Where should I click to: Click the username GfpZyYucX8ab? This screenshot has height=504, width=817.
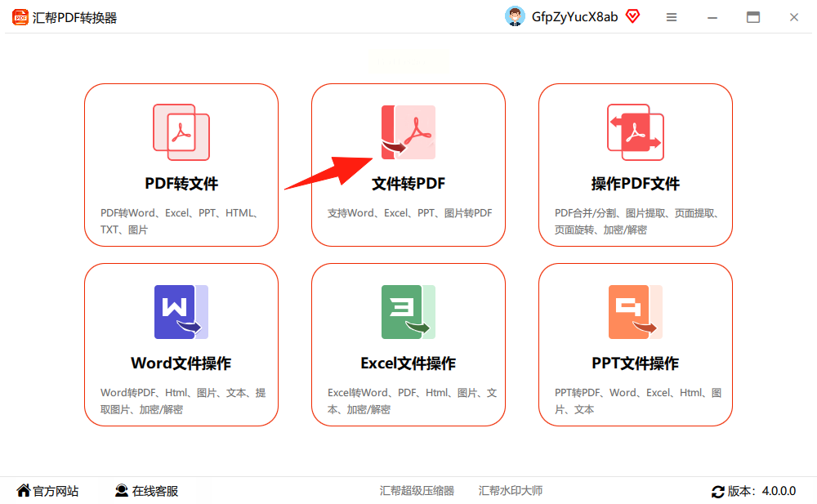click(574, 17)
